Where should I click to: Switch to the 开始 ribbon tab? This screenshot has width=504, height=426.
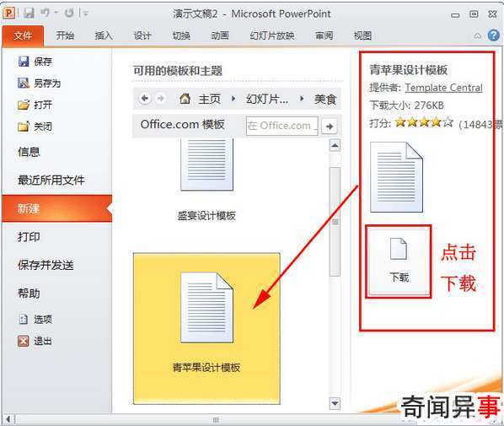click(65, 35)
